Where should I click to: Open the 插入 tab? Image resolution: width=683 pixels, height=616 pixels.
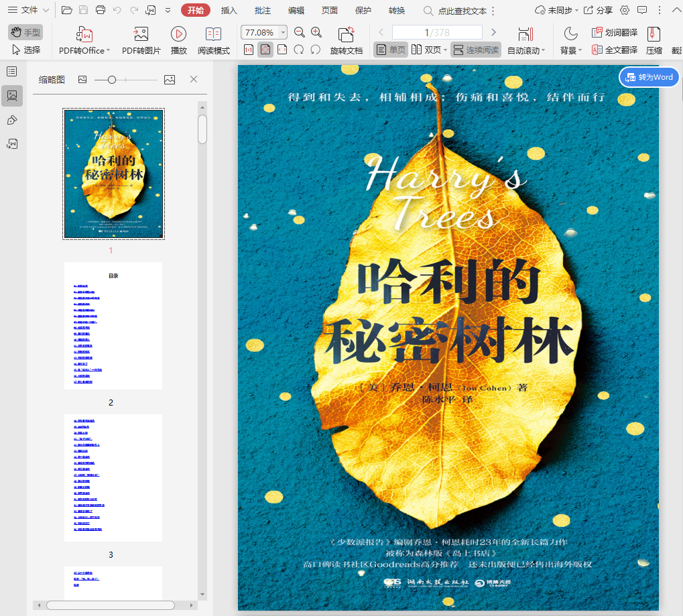click(229, 10)
